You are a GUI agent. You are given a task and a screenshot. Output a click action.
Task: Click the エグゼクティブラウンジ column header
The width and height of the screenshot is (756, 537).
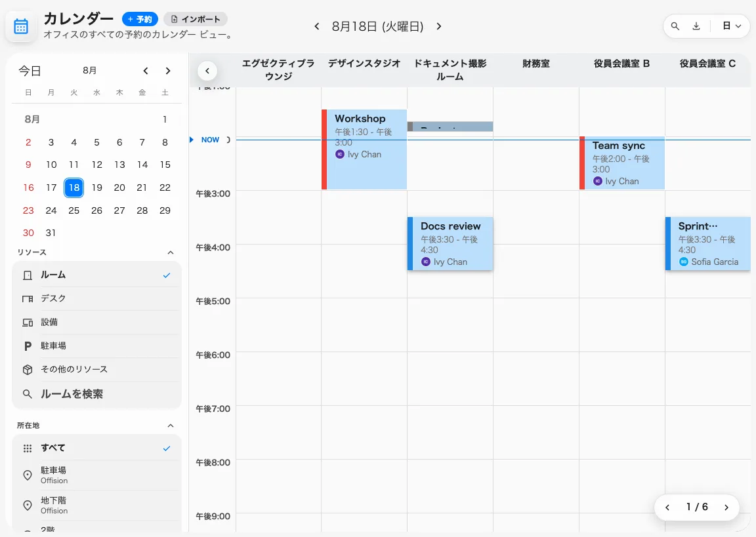click(278, 70)
